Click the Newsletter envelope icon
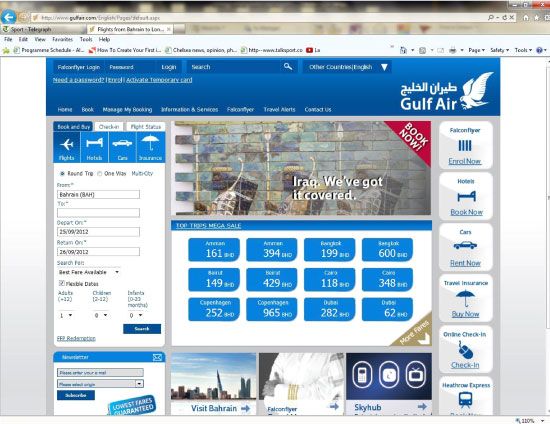Screen dimensions: 550x424 157,357
